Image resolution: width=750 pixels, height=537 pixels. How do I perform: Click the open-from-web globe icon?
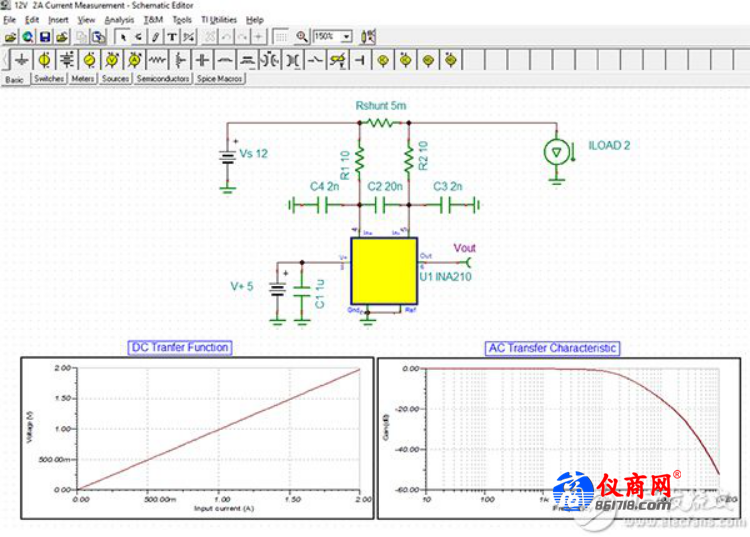pyautogui.click(x=28, y=37)
